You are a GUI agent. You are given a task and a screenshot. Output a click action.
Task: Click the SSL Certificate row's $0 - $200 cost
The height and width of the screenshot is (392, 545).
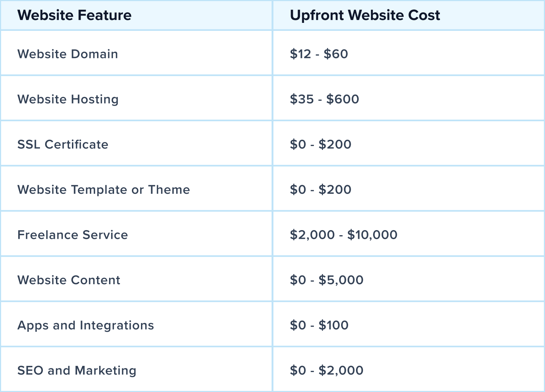point(320,144)
